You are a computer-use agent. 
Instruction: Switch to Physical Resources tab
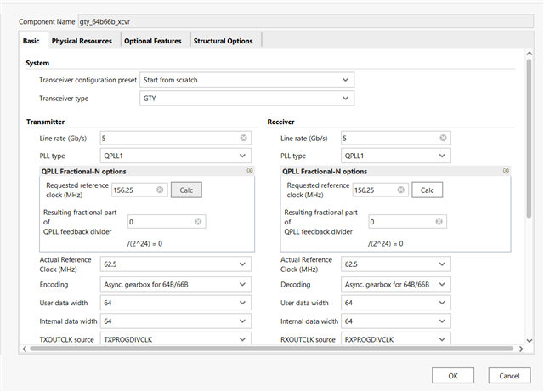(82, 41)
